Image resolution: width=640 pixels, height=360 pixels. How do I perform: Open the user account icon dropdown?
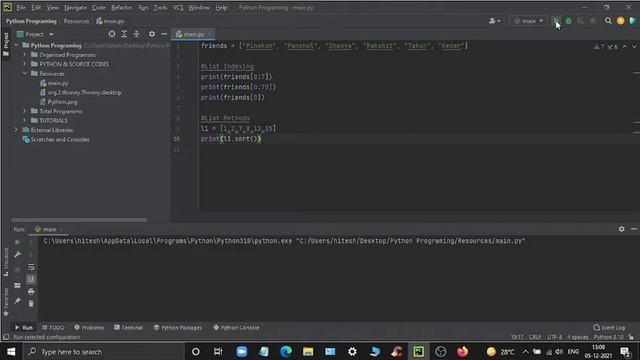point(494,21)
